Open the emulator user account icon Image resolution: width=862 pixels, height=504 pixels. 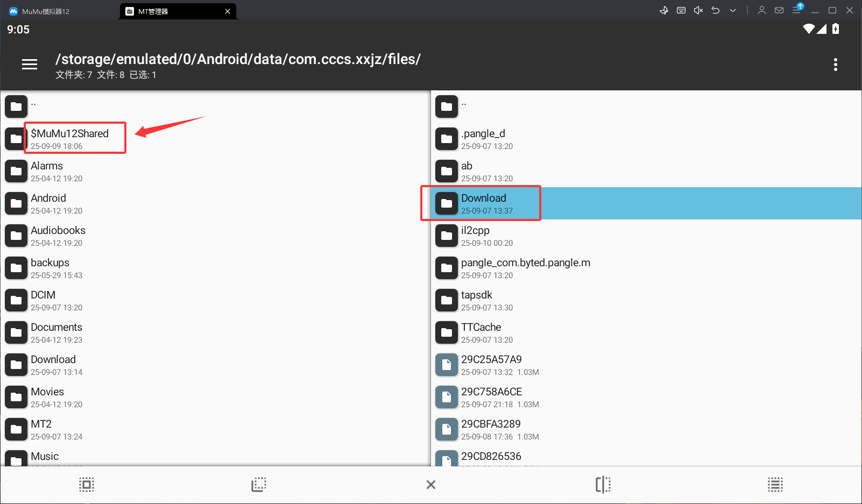pyautogui.click(x=762, y=10)
